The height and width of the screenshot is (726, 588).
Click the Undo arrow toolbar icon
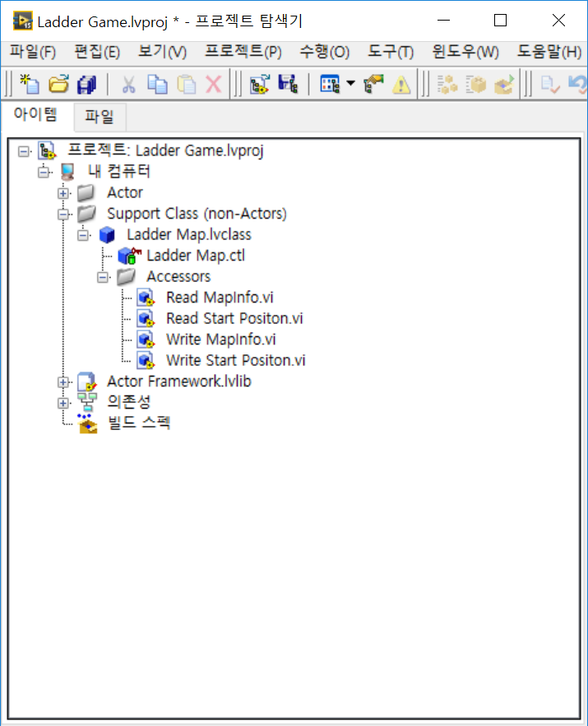(578, 84)
